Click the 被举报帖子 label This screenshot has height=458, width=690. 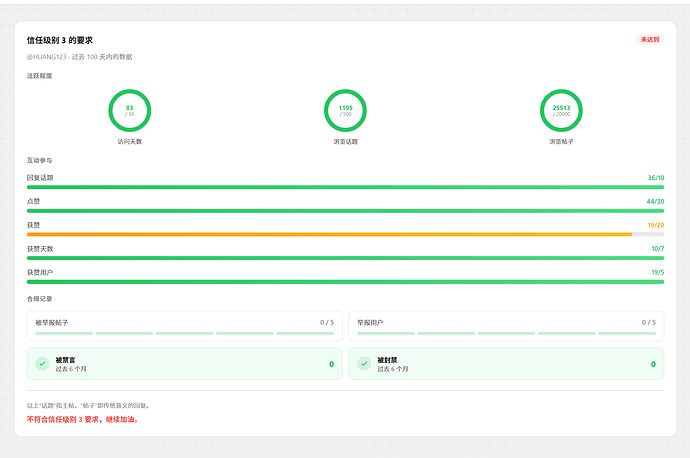pyautogui.click(x=52, y=322)
